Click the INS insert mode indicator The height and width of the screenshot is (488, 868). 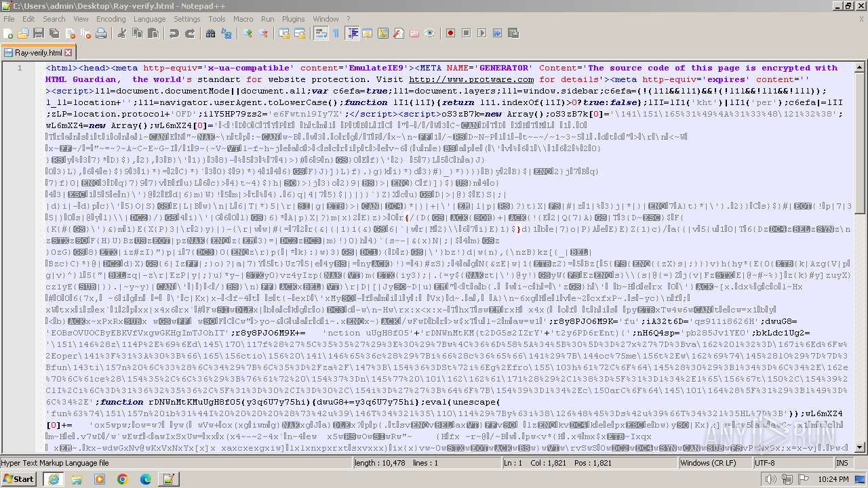842,463
